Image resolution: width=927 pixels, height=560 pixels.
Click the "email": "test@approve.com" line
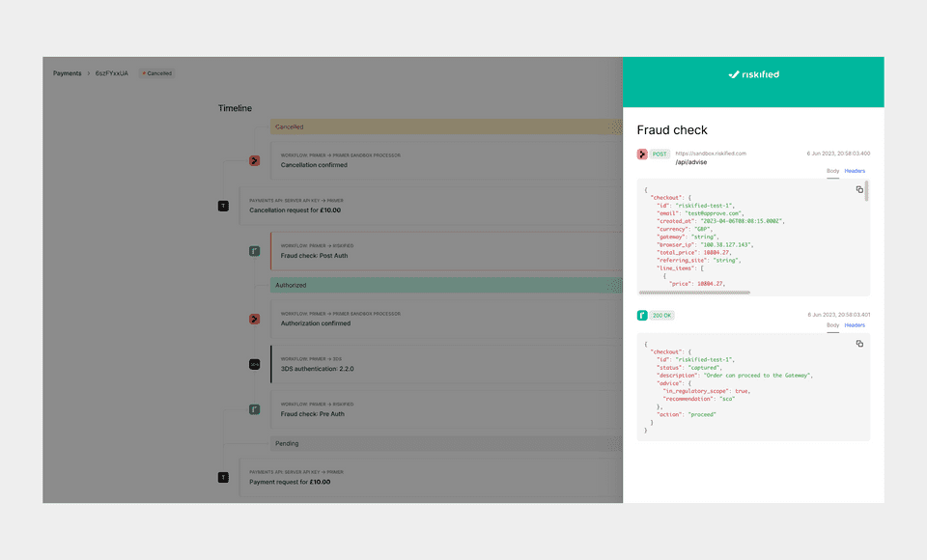700,213
